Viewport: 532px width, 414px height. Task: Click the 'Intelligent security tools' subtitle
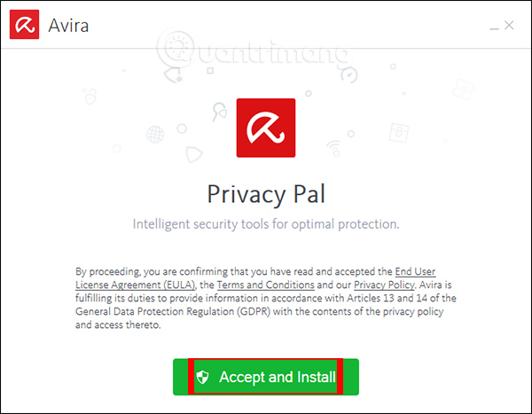(265, 223)
